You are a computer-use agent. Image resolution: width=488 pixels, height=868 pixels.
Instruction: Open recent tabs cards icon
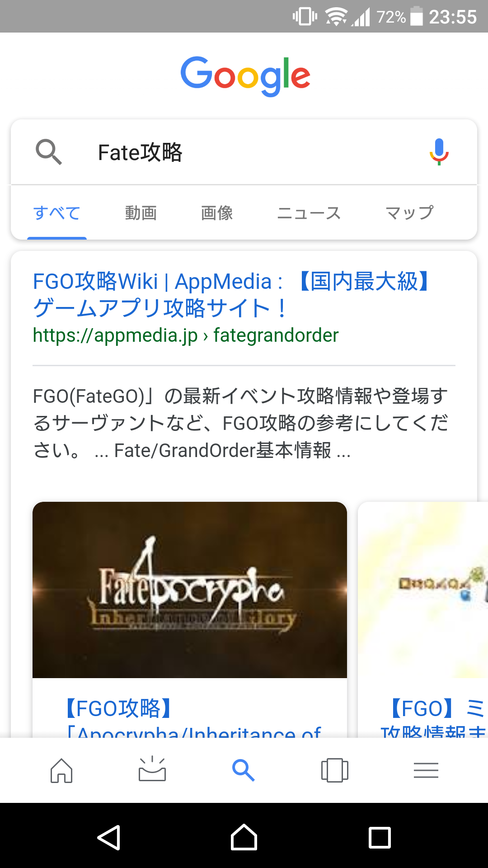334,770
